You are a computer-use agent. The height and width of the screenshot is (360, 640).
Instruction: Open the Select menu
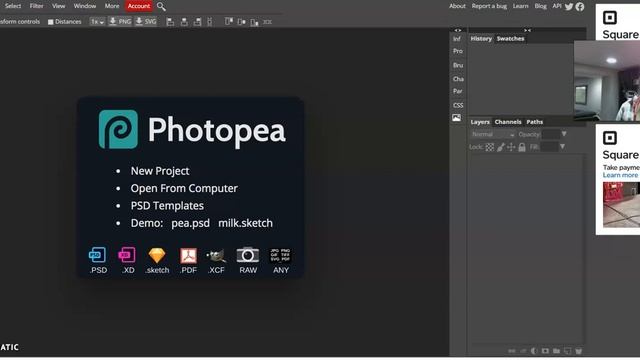(13, 6)
